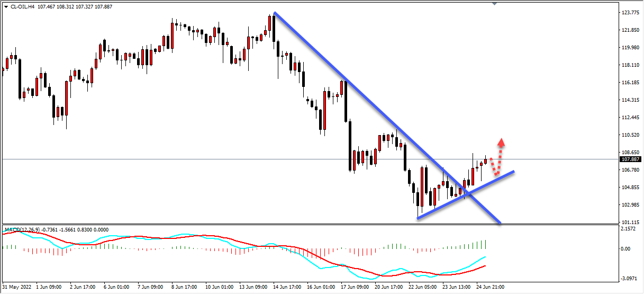Image resolution: width=644 pixels, height=294 pixels.
Task: Click the 22 Jun 05:00 time label
Action: point(422,287)
